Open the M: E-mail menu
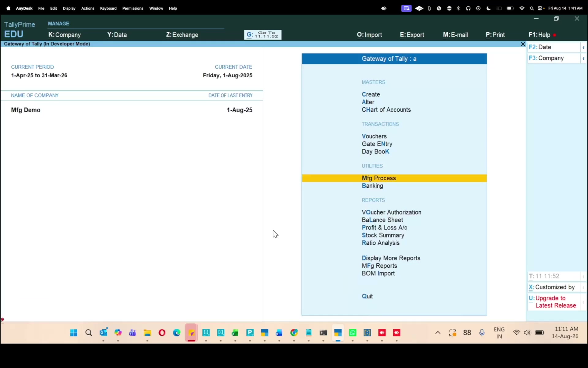 (x=455, y=35)
